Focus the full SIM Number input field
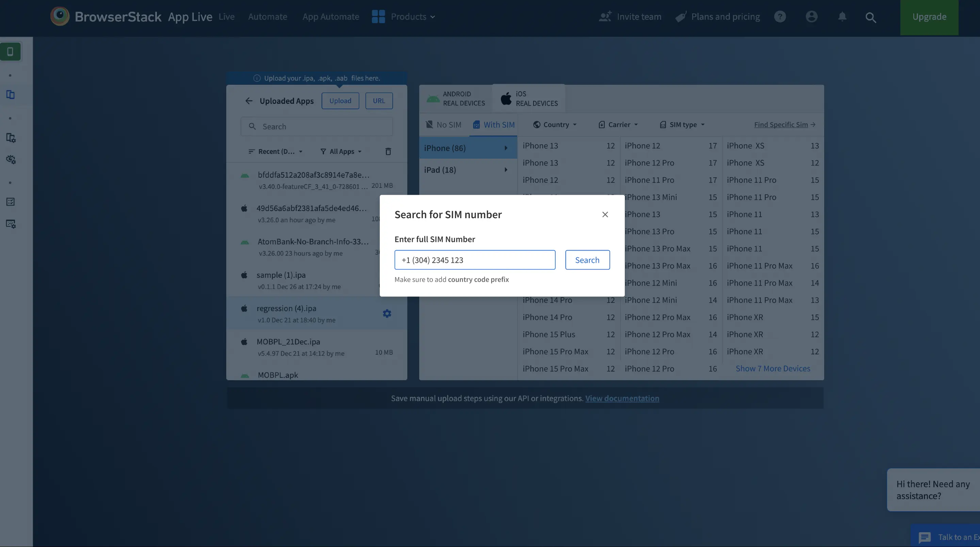The height and width of the screenshot is (547, 980). tap(474, 260)
